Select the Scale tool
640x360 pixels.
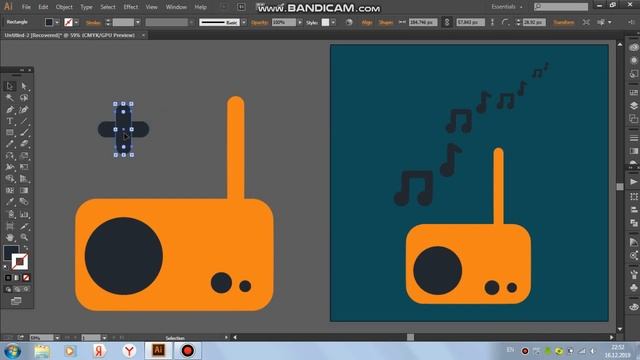pos(24,156)
